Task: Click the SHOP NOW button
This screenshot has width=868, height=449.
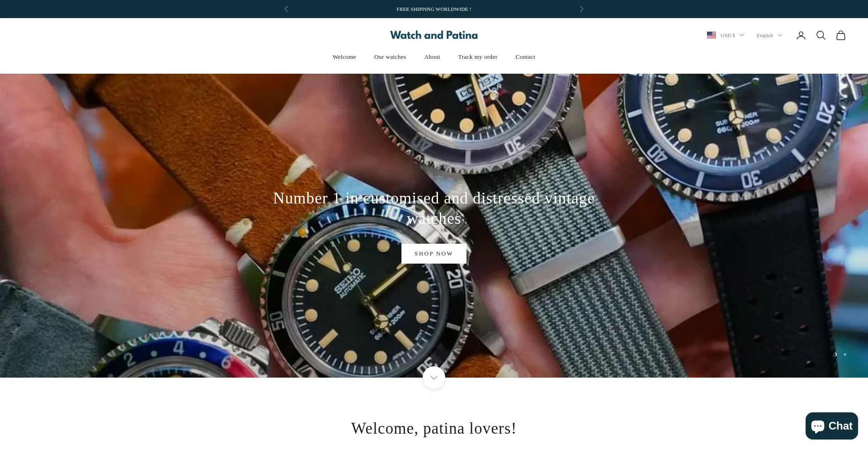Action: coord(434,254)
